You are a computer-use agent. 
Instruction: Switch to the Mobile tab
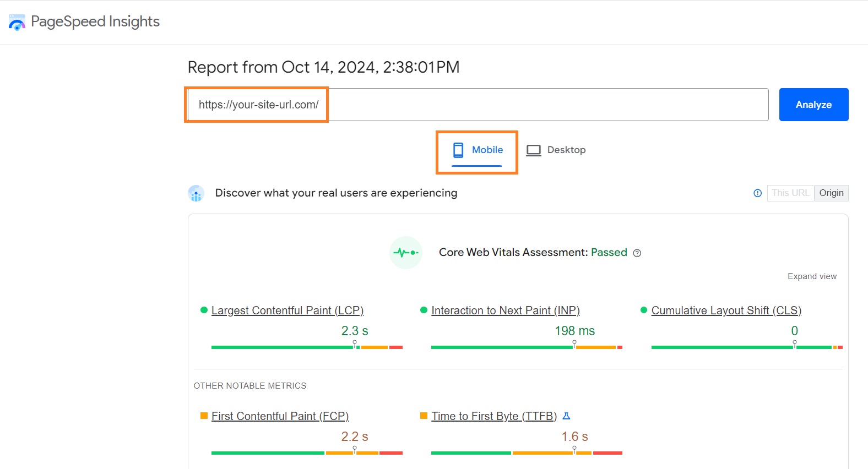[x=477, y=150]
